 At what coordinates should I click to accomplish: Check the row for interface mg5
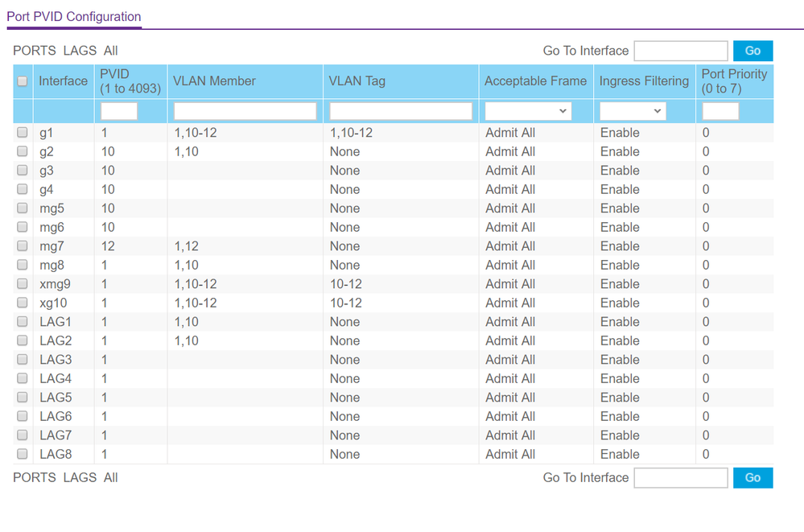click(22, 208)
